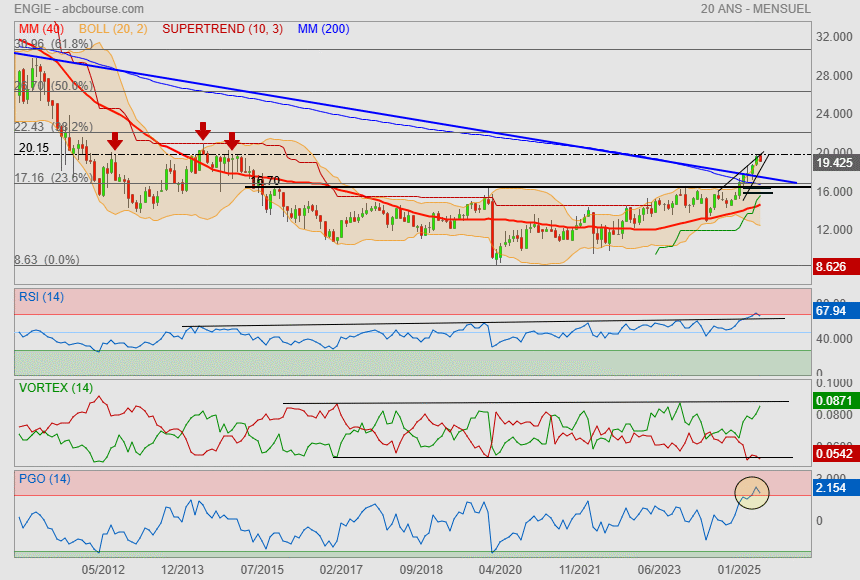860x580 pixels.
Task: Click the red 8.626 price tag
Action: 833,267
